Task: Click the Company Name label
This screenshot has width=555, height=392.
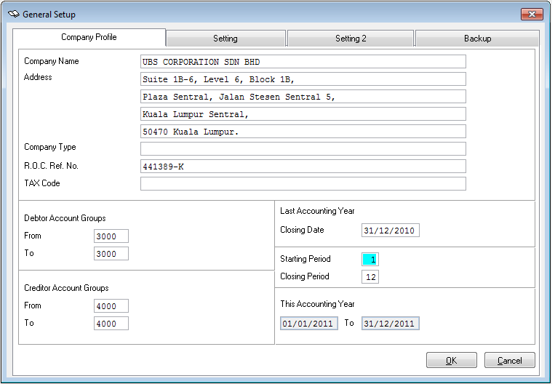Action: [52, 61]
